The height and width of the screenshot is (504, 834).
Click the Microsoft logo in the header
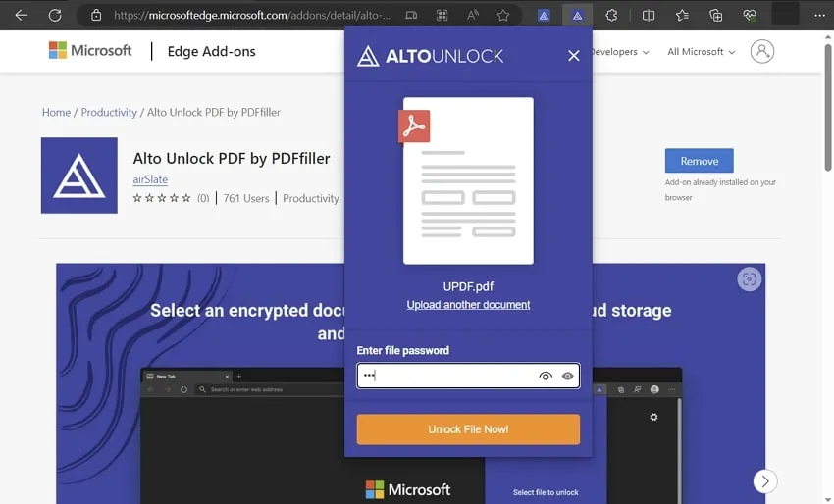(x=90, y=51)
